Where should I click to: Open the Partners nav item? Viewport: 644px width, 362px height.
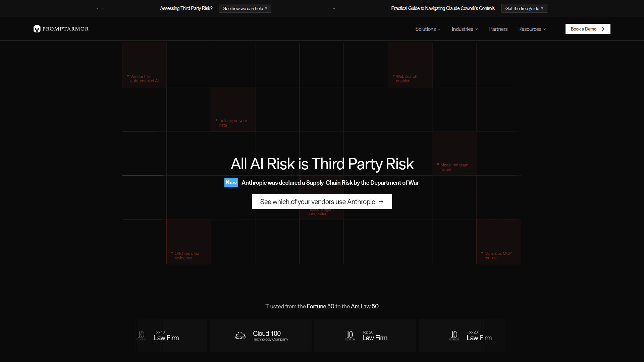[x=498, y=29]
